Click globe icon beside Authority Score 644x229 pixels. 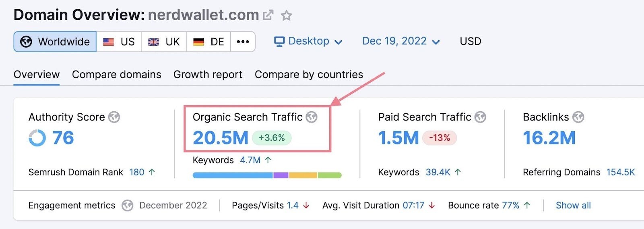114,117
